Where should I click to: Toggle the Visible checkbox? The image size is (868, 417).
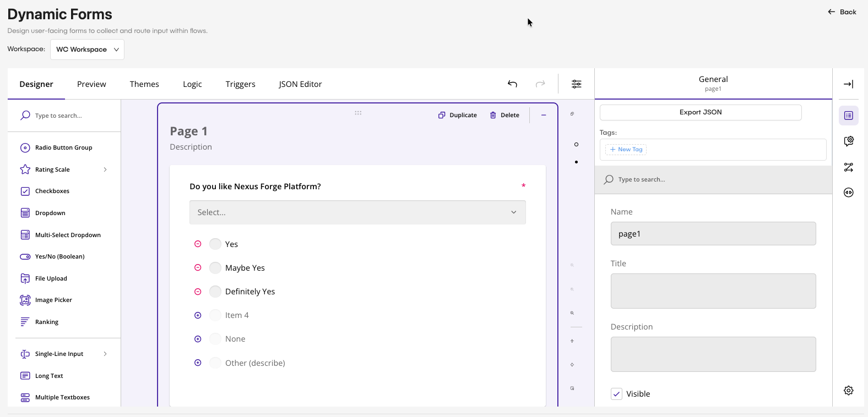pos(617,394)
